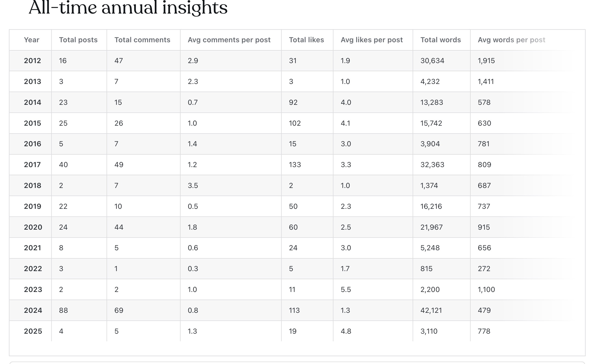Select the 2017 year row label
Image resolution: width=591 pixels, height=364 pixels.
click(x=32, y=165)
